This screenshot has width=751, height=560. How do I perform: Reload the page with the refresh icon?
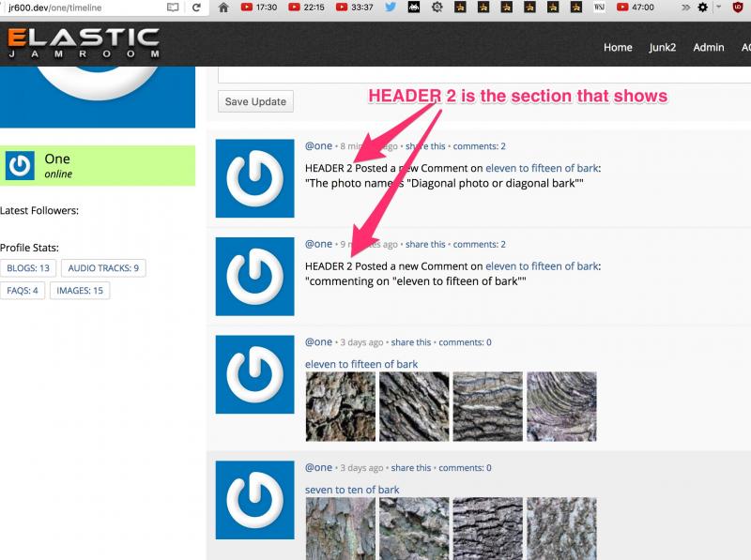click(196, 8)
